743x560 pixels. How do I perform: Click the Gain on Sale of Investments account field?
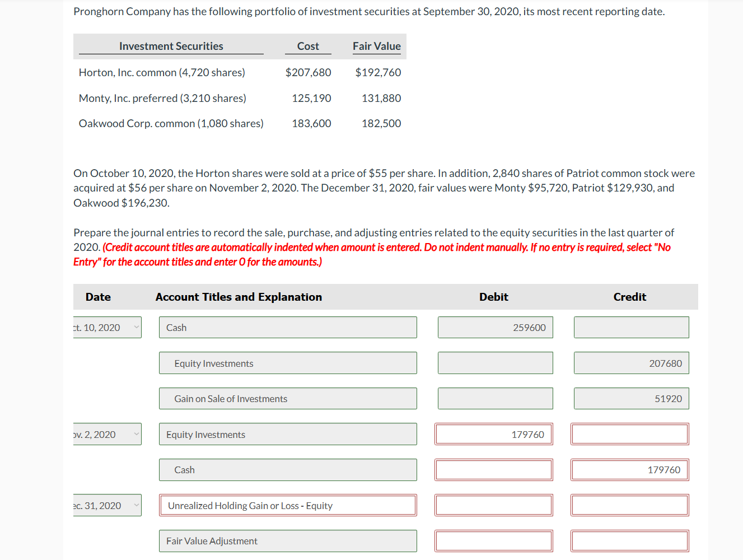click(x=288, y=399)
